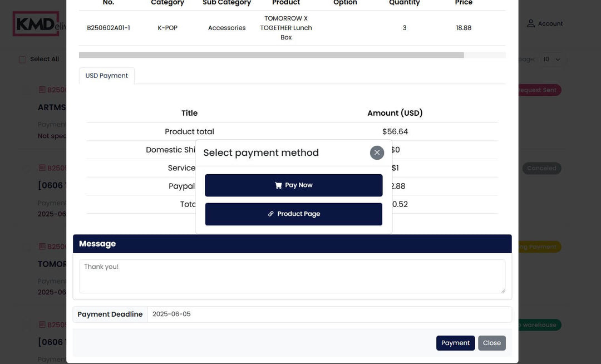Image resolution: width=601 pixels, height=364 pixels.
Task: Click the Payment button in the dialog footer
Action: pos(455,343)
